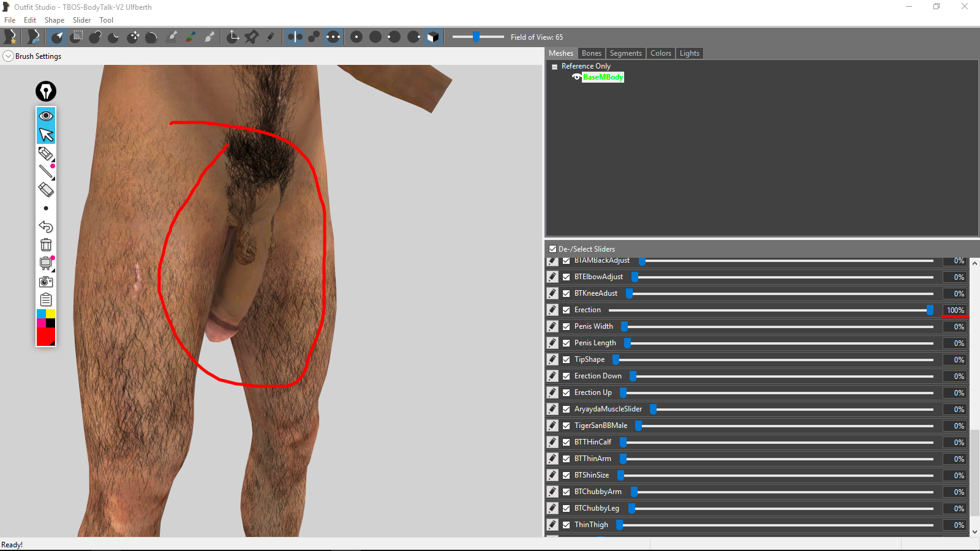The image size is (980, 551).
Task: Uncheck the TigerSanBBMale slider checkbox
Action: click(x=567, y=425)
